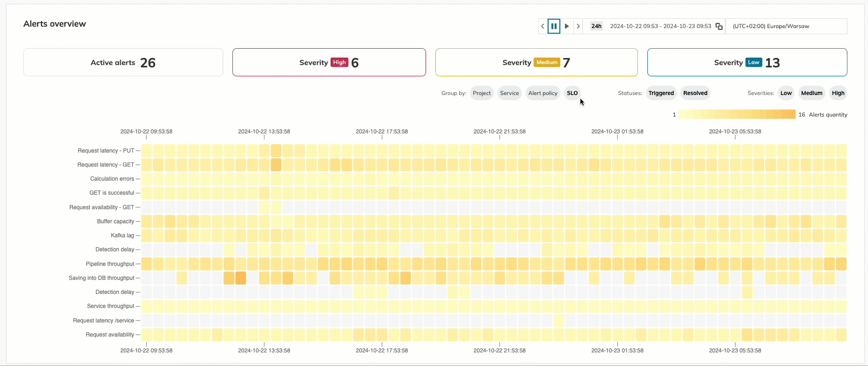868x366 pixels.
Task: Click darkest orange cell in Request latency - GET row
Action: coord(276,165)
